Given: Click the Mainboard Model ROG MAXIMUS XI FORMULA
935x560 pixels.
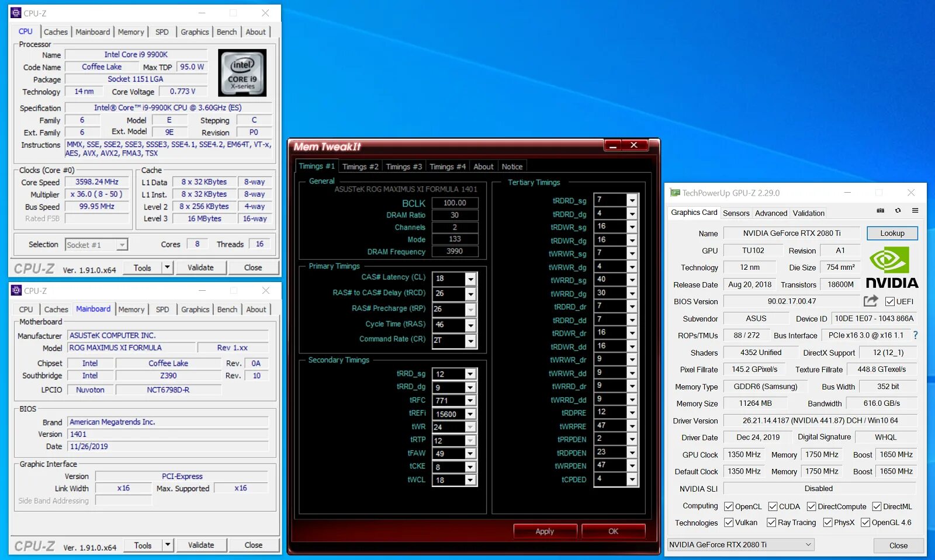Looking at the screenshot, I should [x=130, y=347].
